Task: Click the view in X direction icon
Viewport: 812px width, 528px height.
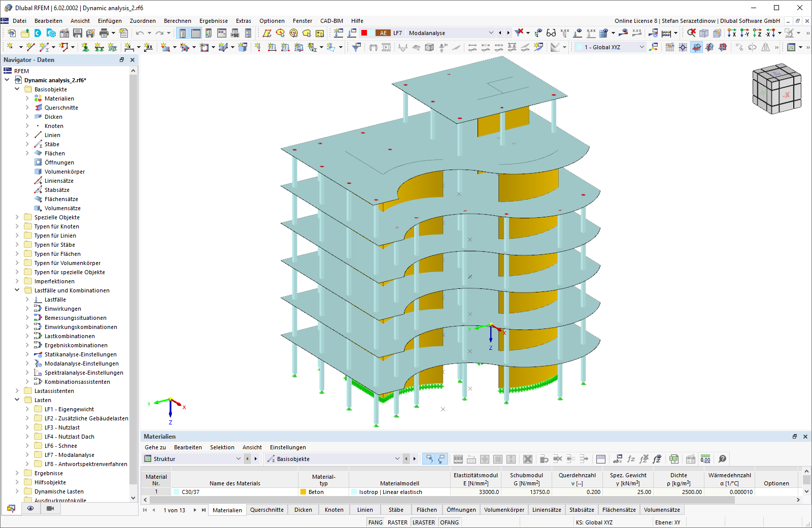Action: click(x=731, y=33)
